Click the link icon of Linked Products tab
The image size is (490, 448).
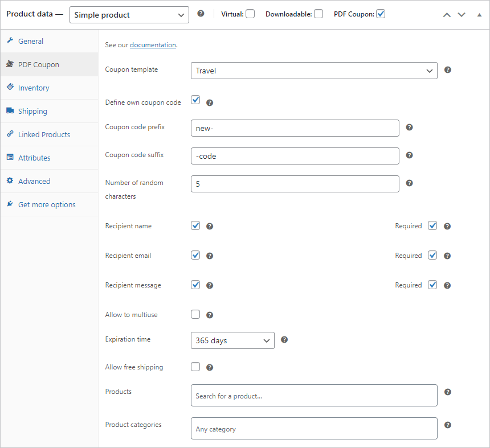tap(10, 134)
